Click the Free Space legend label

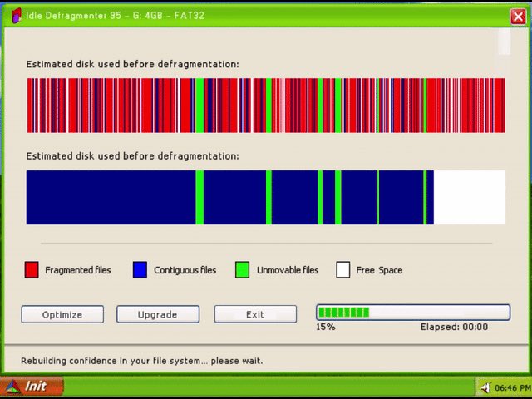pos(379,270)
